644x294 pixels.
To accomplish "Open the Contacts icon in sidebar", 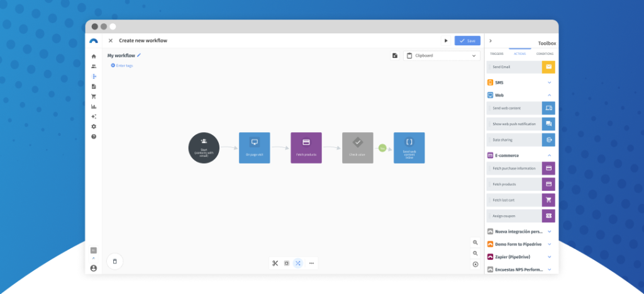I will tap(94, 66).
